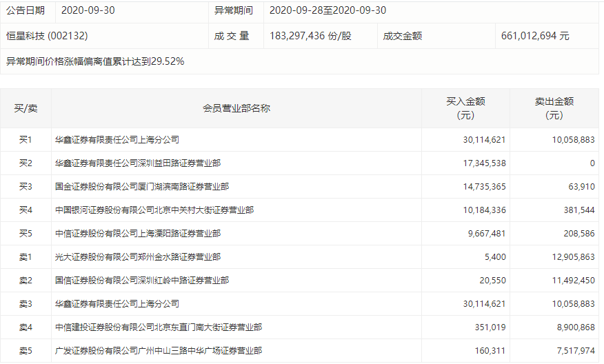Click the announcement date 2020-09-30

tap(88, 10)
